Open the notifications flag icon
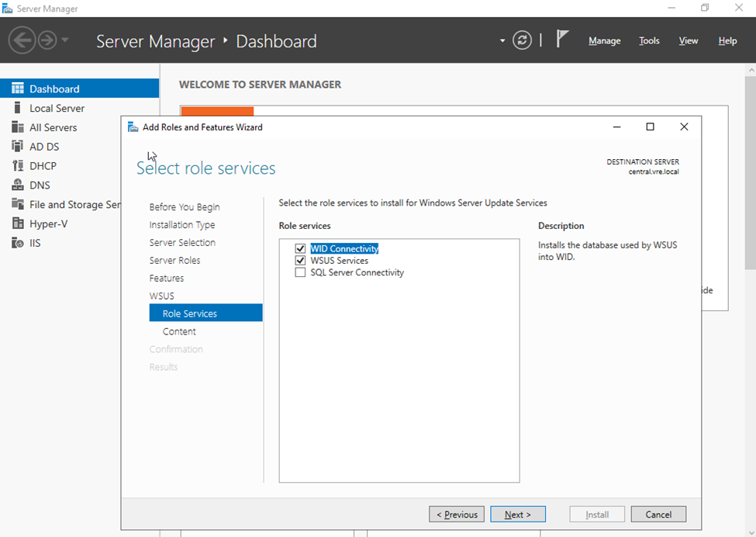The height and width of the screenshot is (537, 756). tap(563, 40)
